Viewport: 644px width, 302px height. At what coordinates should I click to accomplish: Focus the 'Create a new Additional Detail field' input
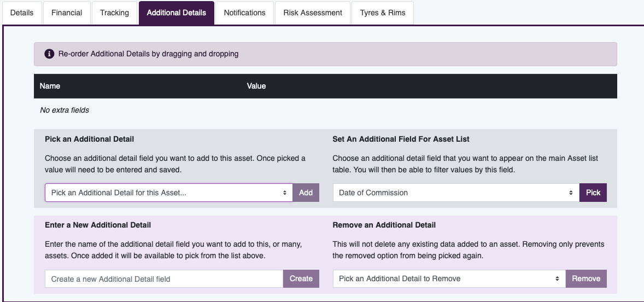[164, 279]
